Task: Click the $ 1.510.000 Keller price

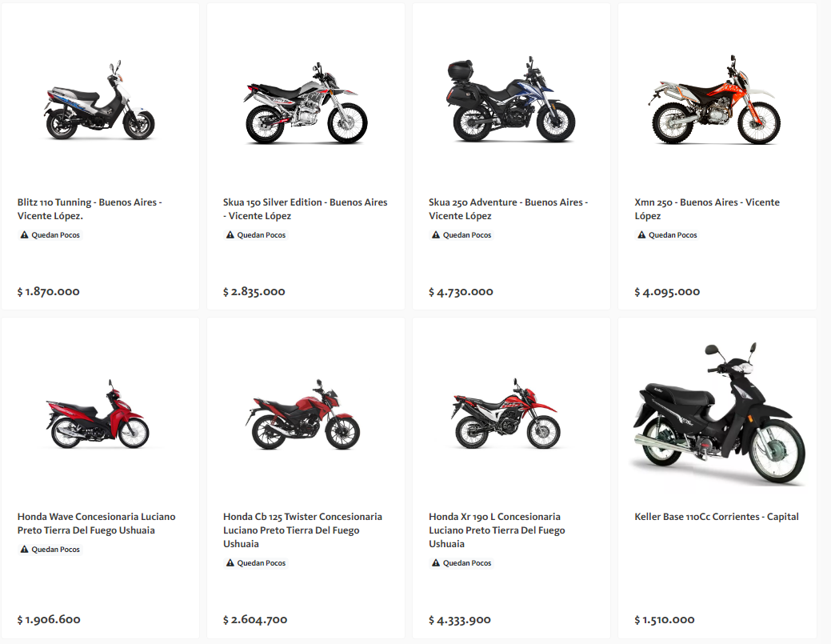Action: point(665,620)
